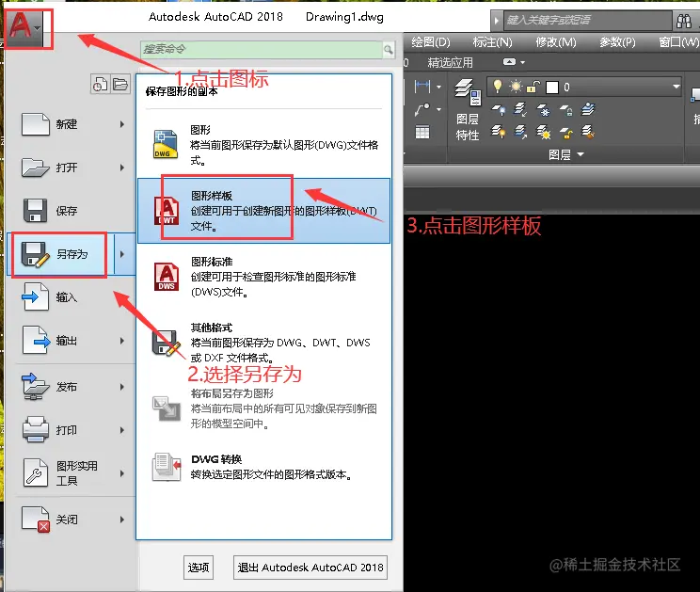
Task: Click the ribbon minimize toggle button
Action: click(509, 62)
